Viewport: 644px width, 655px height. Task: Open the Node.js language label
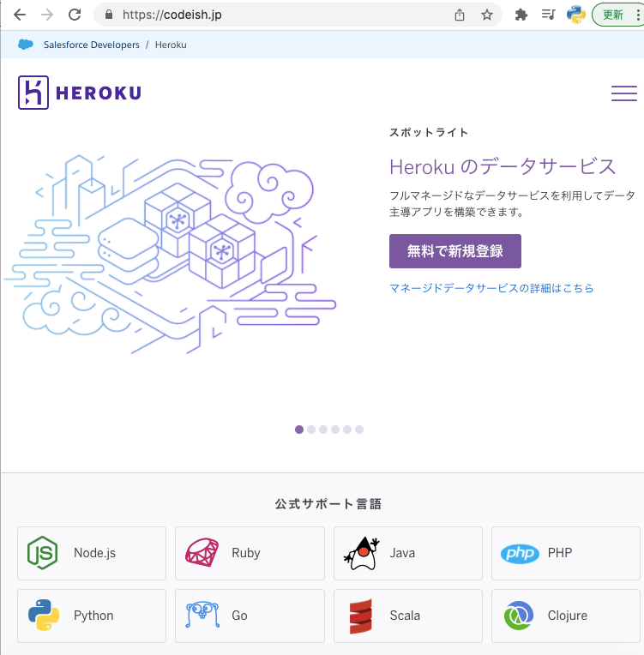tap(94, 553)
